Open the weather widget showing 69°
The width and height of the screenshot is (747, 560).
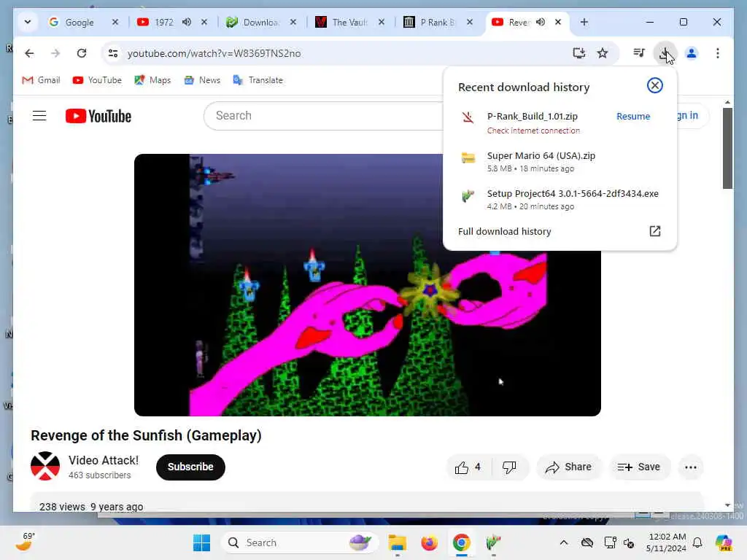tap(25, 542)
